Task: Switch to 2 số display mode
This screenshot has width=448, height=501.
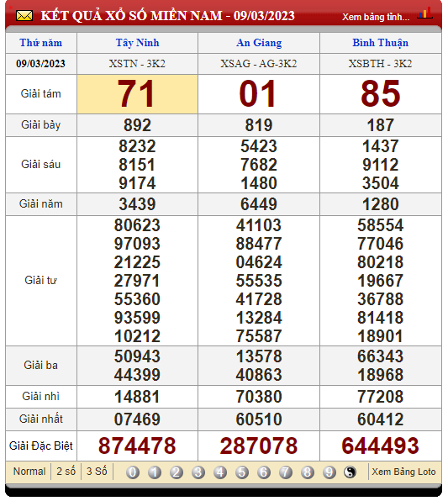Action: (x=66, y=472)
